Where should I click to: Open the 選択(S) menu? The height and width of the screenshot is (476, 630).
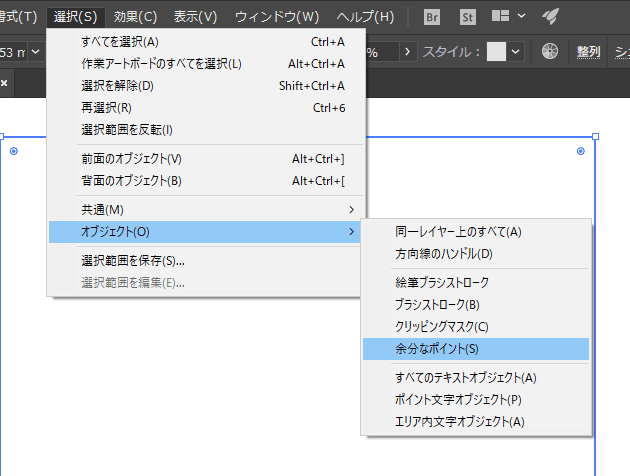76,17
